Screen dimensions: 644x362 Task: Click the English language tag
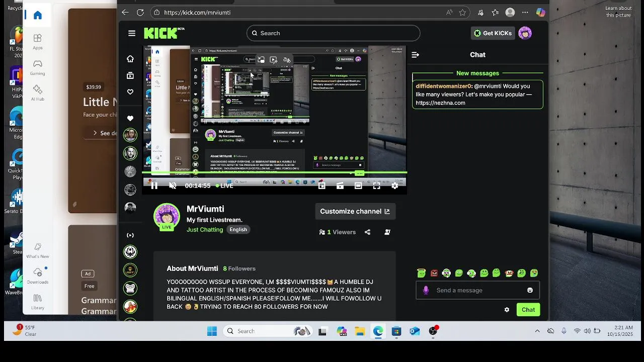tap(238, 230)
